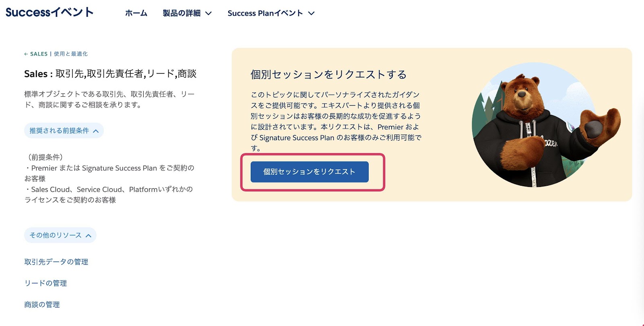The height and width of the screenshot is (326, 644).
Task: Open 商談の管理 resource link
Action: [x=42, y=305]
